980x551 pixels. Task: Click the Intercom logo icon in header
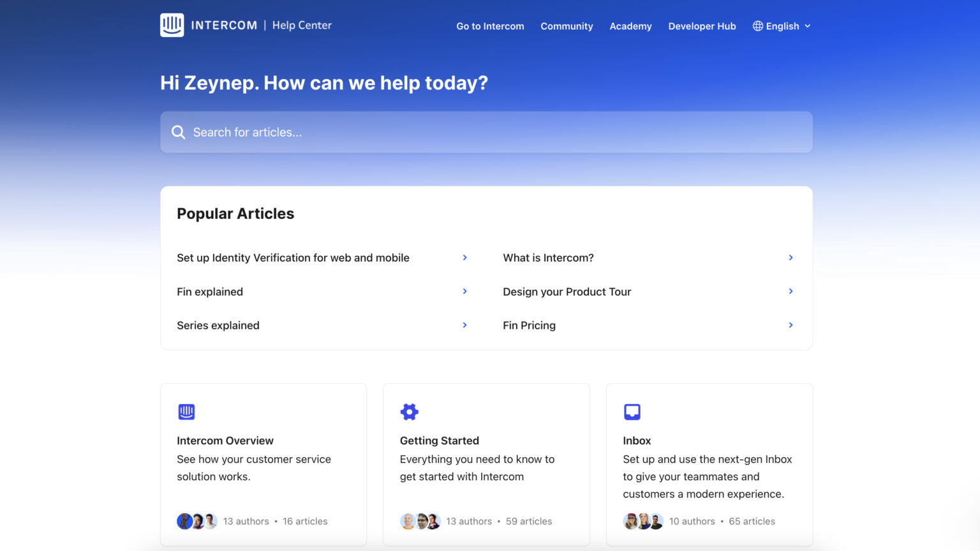coord(172,26)
